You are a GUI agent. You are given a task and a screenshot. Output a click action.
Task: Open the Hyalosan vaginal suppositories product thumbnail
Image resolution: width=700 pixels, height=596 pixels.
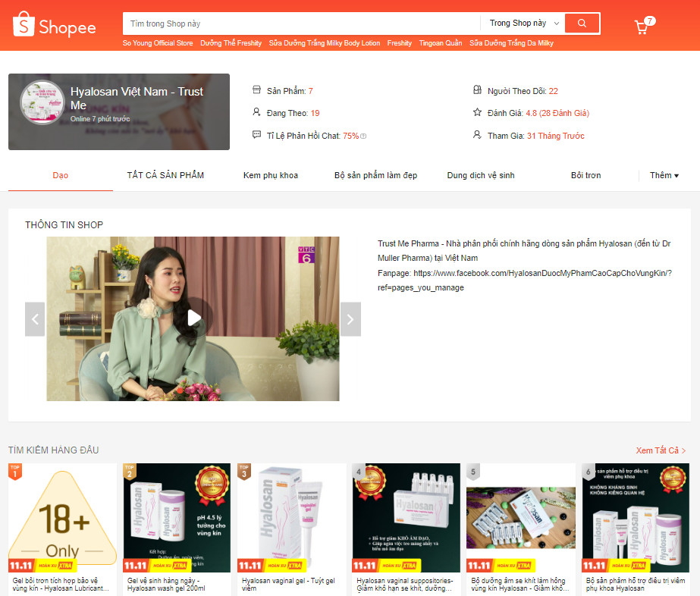(x=407, y=518)
